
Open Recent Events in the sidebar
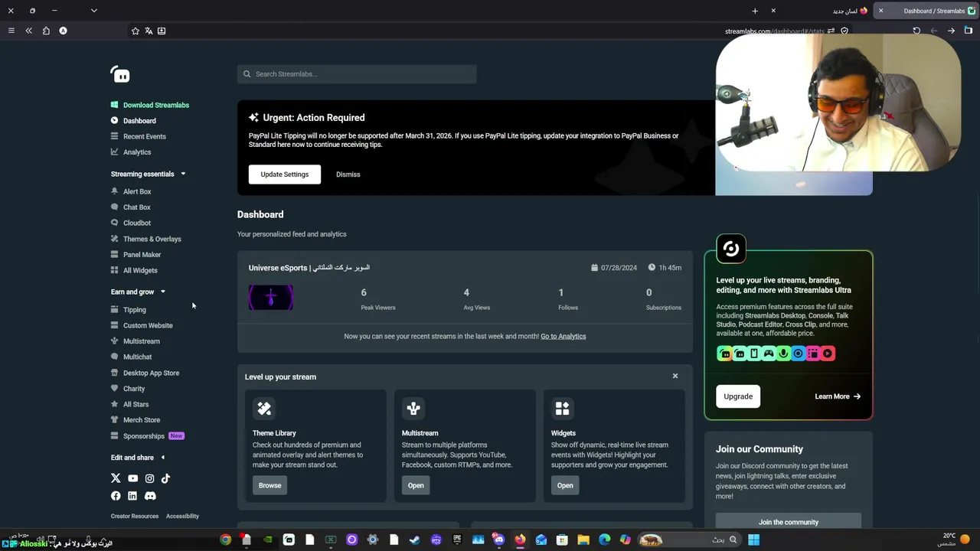click(x=139, y=136)
